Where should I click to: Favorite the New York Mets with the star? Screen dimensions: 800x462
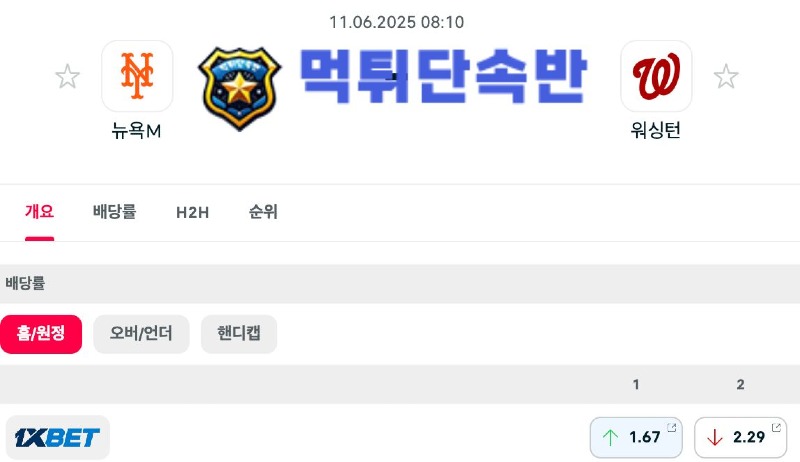click(x=67, y=76)
